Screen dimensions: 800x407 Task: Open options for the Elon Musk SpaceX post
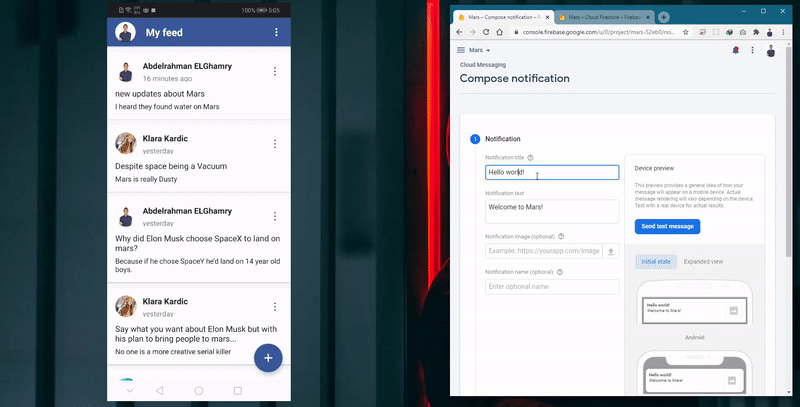[274, 216]
